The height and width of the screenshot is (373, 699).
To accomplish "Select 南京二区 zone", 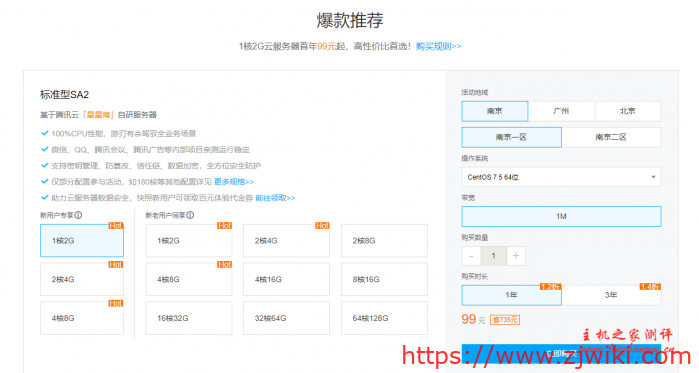I will click(611, 137).
